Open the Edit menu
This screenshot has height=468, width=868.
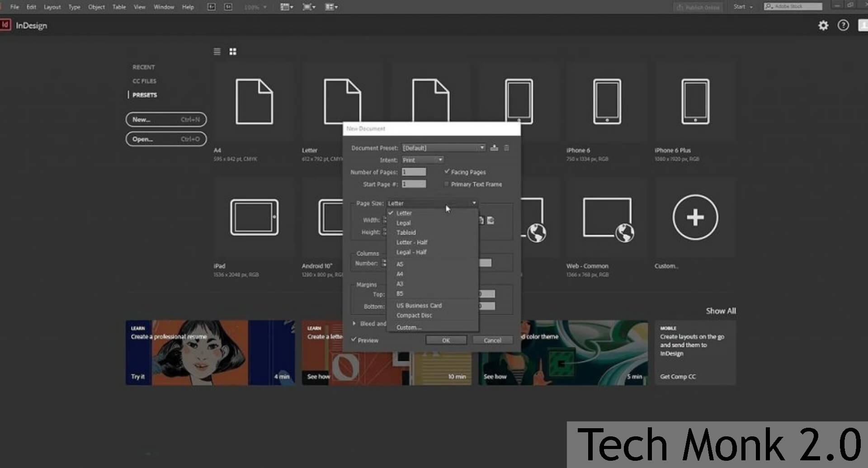click(31, 7)
